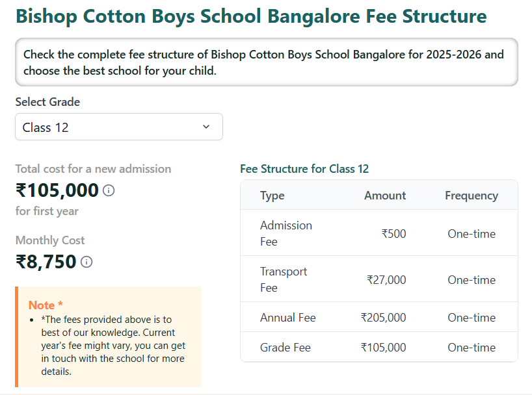Click the info icon beside Monthly Cost

(87, 262)
